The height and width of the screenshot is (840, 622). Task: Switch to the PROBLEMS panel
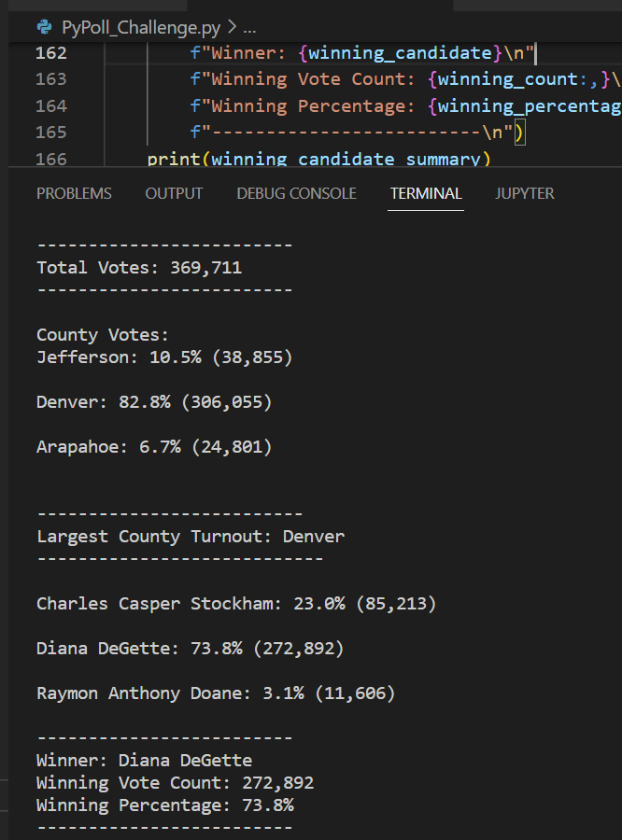(74, 193)
